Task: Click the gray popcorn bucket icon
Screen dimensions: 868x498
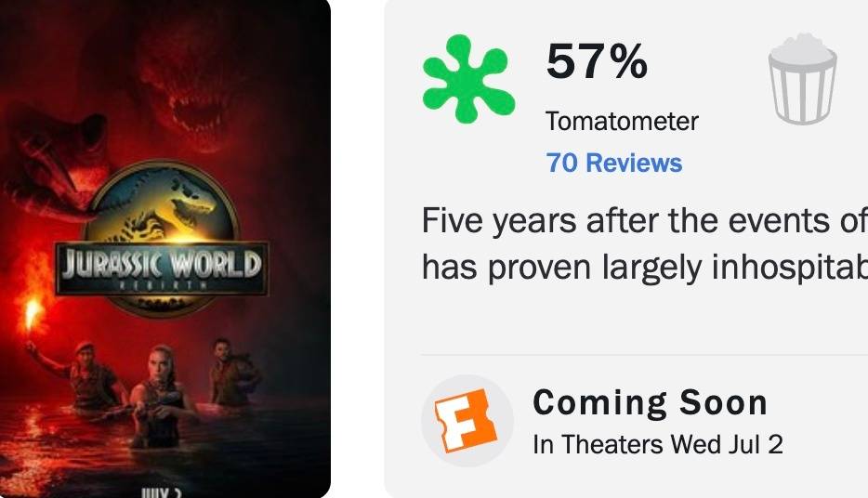Action: (802, 79)
